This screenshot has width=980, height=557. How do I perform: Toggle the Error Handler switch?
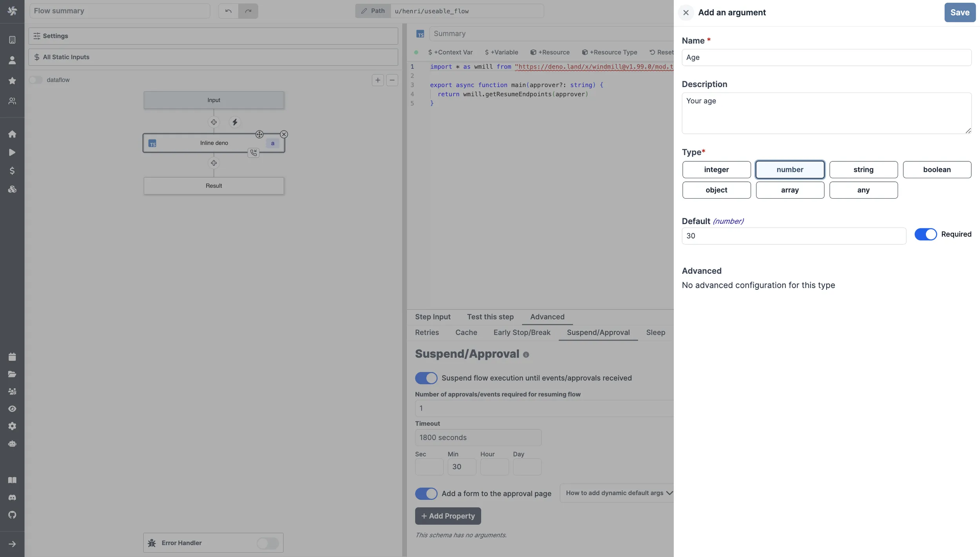pyautogui.click(x=268, y=543)
